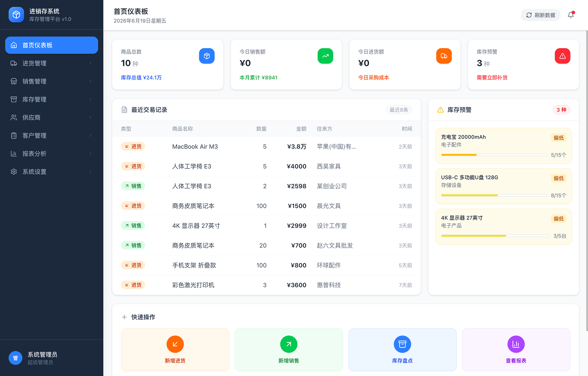Screen dimensions: 588x376
Task: Open notifications with the bell icon
Action: point(571,15)
